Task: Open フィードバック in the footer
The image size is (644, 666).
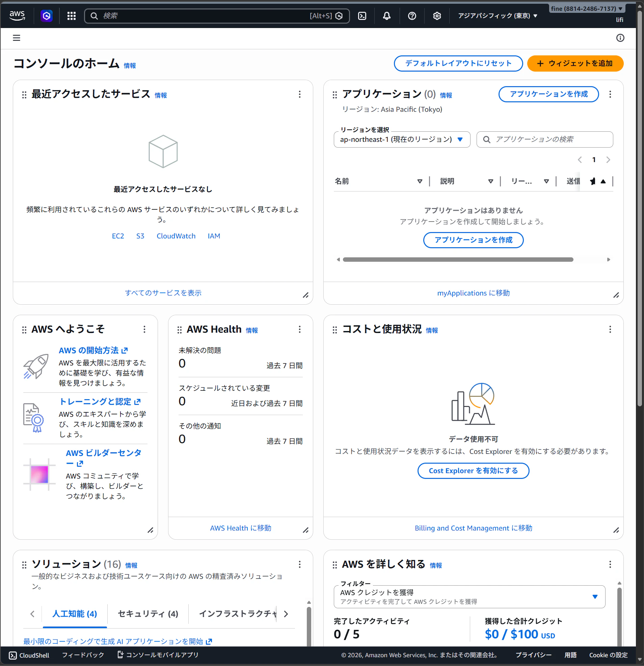Action: pyautogui.click(x=83, y=655)
